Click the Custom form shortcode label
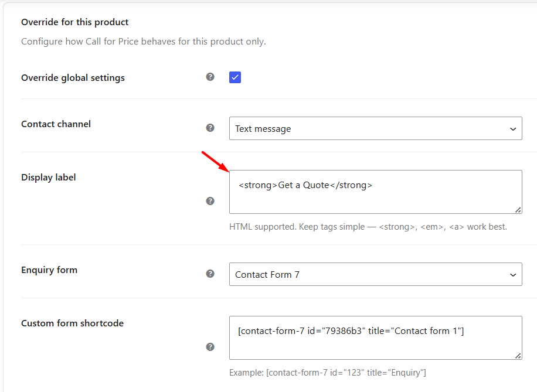Viewport: 537px width, 392px height. pyautogui.click(x=72, y=323)
